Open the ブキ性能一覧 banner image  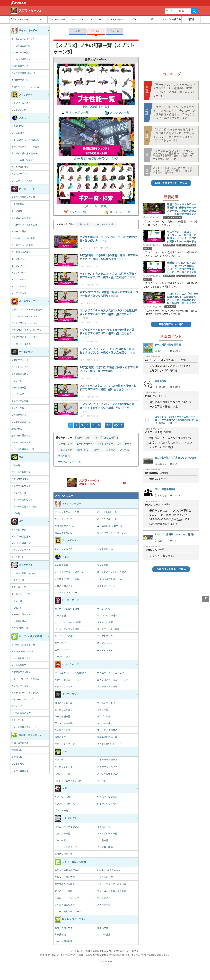(x=96, y=84)
